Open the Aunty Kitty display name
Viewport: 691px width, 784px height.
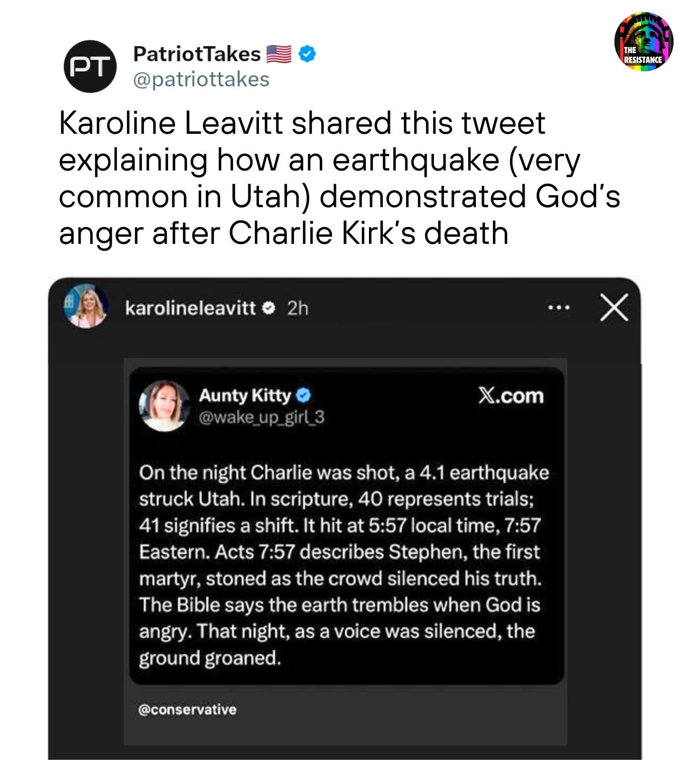tap(245, 396)
